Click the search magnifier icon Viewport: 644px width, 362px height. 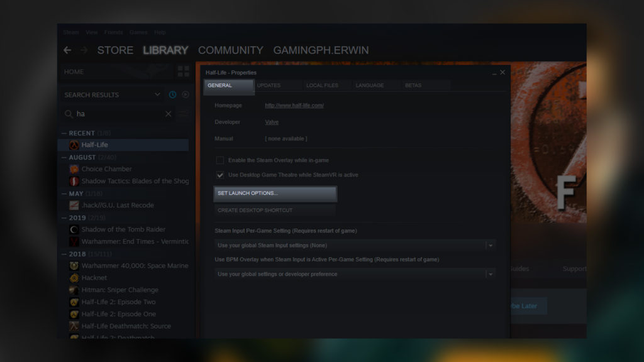click(69, 114)
